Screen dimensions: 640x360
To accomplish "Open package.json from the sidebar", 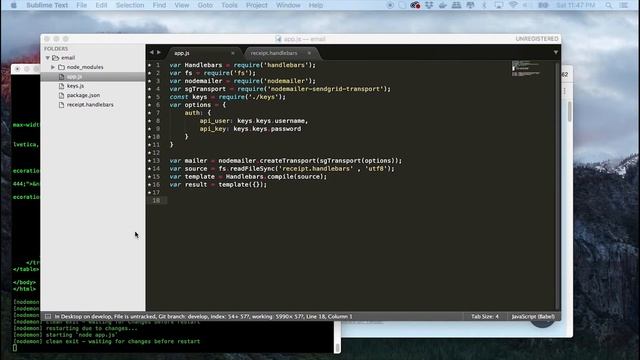I will 83,96.
